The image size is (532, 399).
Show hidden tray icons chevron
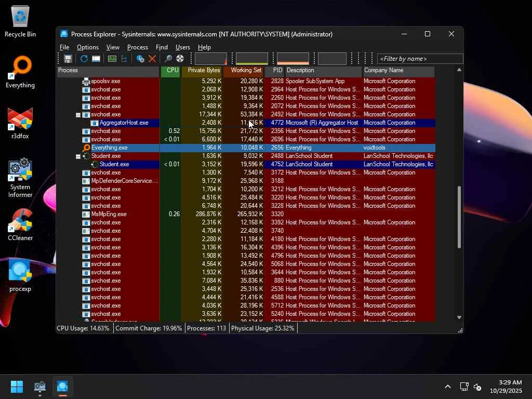(x=448, y=387)
